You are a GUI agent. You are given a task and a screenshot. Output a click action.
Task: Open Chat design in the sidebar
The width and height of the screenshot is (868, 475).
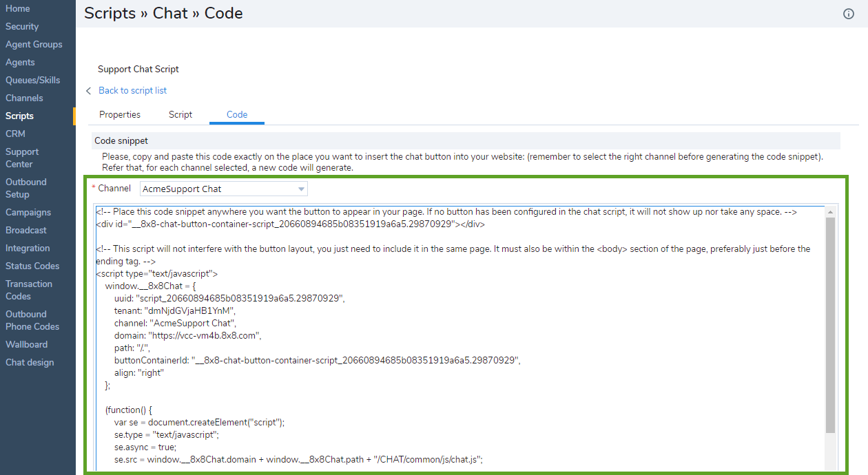[x=30, y=362]
